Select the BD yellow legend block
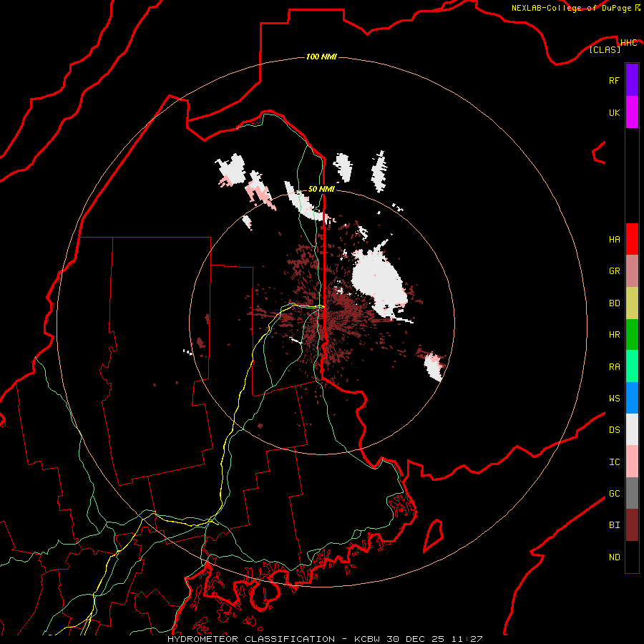 (x=632, y=303)
